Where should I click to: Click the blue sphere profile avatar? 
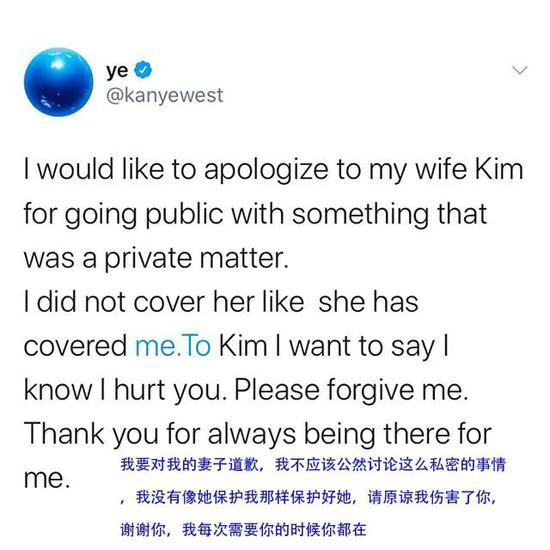[x=59, y=83]
